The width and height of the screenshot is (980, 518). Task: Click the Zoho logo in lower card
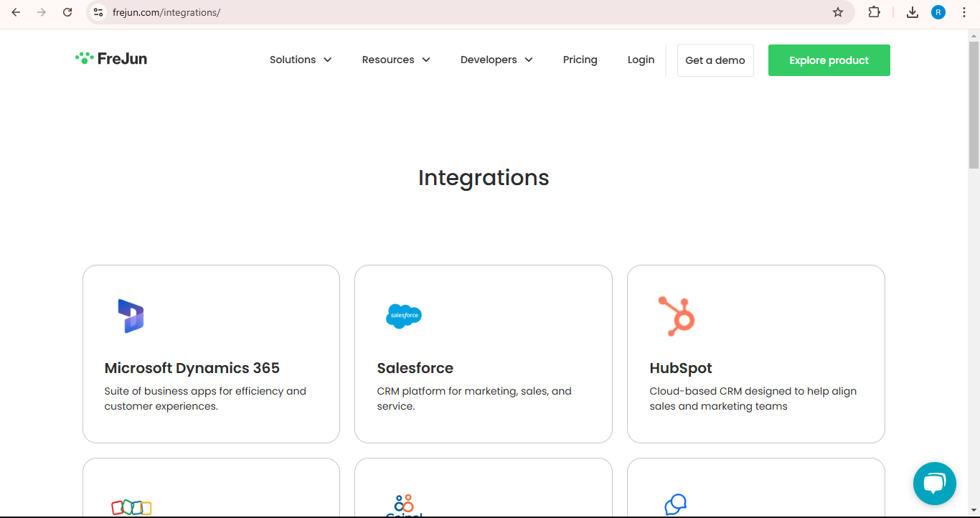pyautogui.click(x=131, y=507)
